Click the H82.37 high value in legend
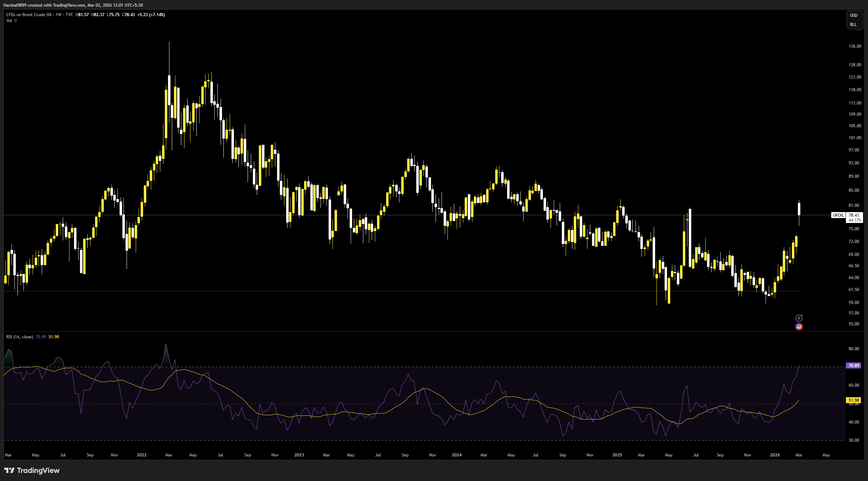 [x=98, y=15]
